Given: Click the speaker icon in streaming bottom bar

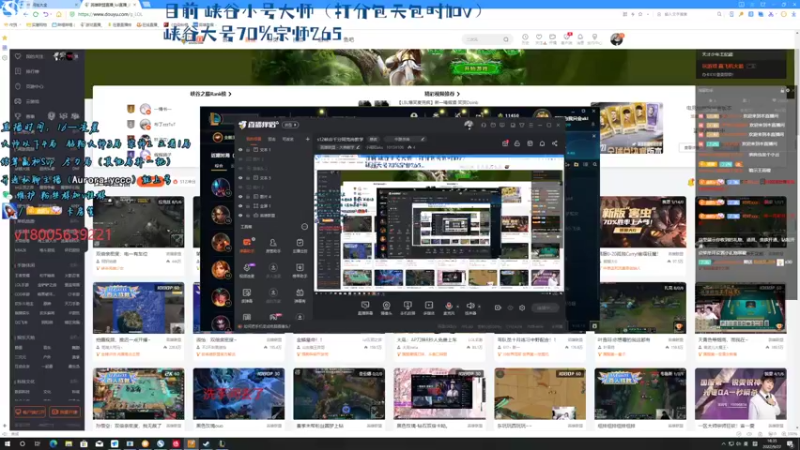Looking at the screenshot, I should 470,306.
